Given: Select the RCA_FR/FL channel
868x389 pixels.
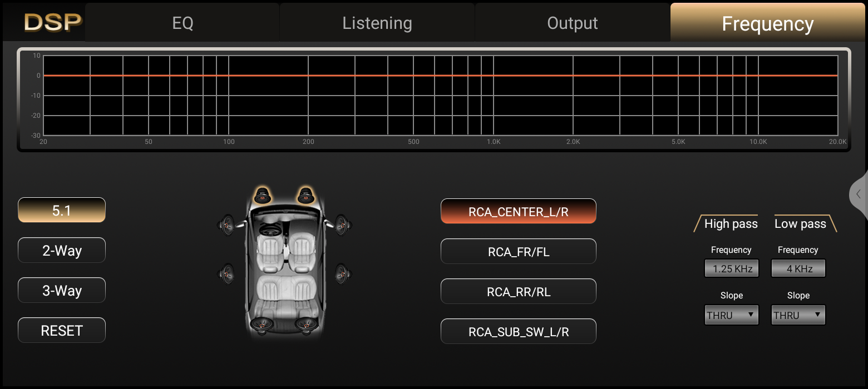Looking at the screenshot, I should pos(519,251).
